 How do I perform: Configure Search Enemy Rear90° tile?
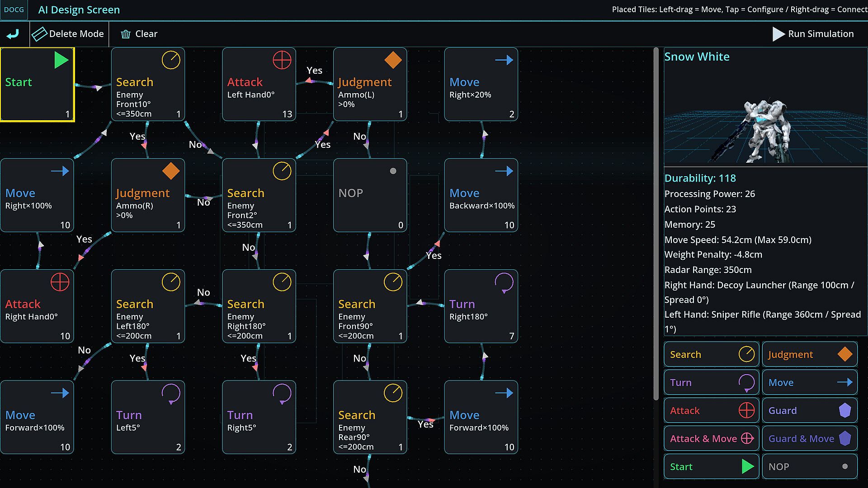[x=370, y=418]
